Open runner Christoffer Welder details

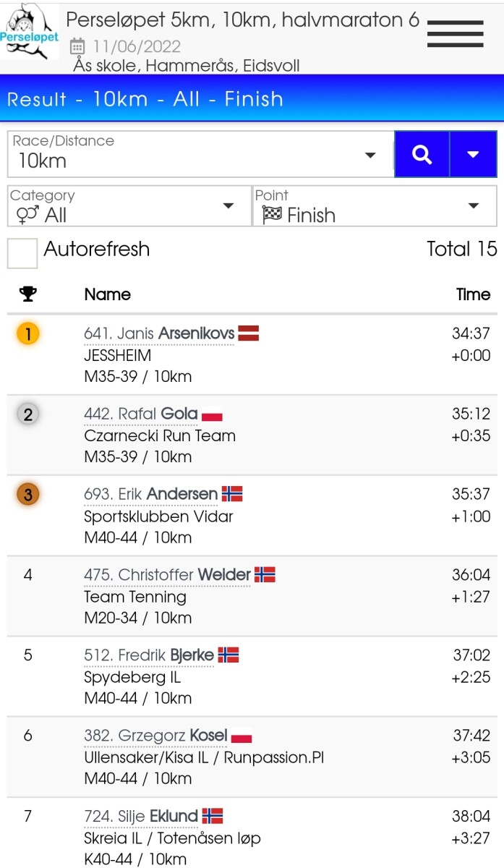[x=167, y=575]
